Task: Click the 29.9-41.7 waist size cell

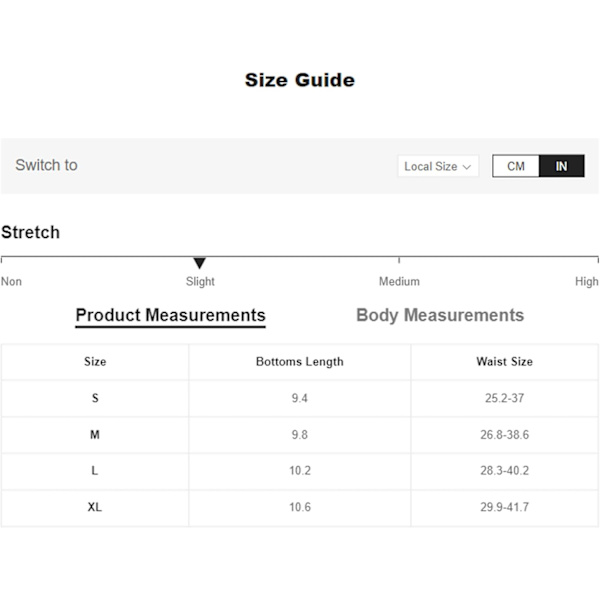Action: click(x=505, y=507)
